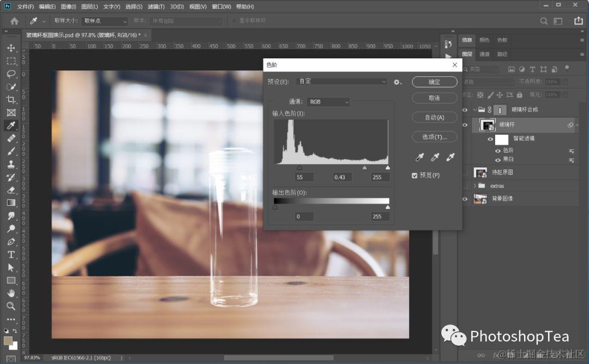This screenshot has width=589, height=364.
Task: Select the Hand tool
Action: tap(11, 293)
